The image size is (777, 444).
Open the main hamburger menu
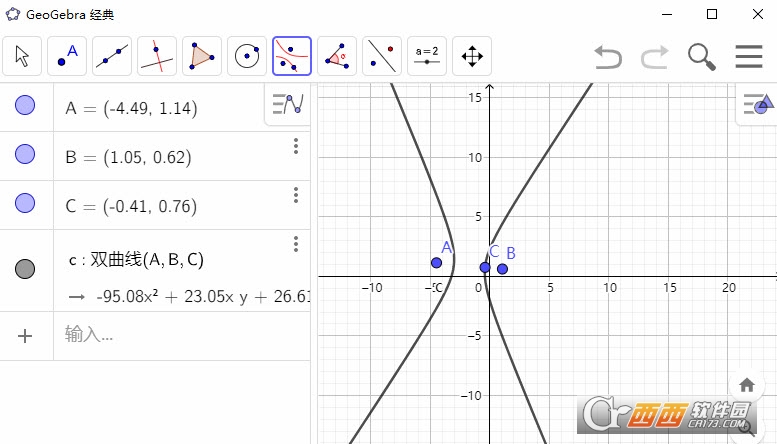pyautogui.click(x=749, y=56)
